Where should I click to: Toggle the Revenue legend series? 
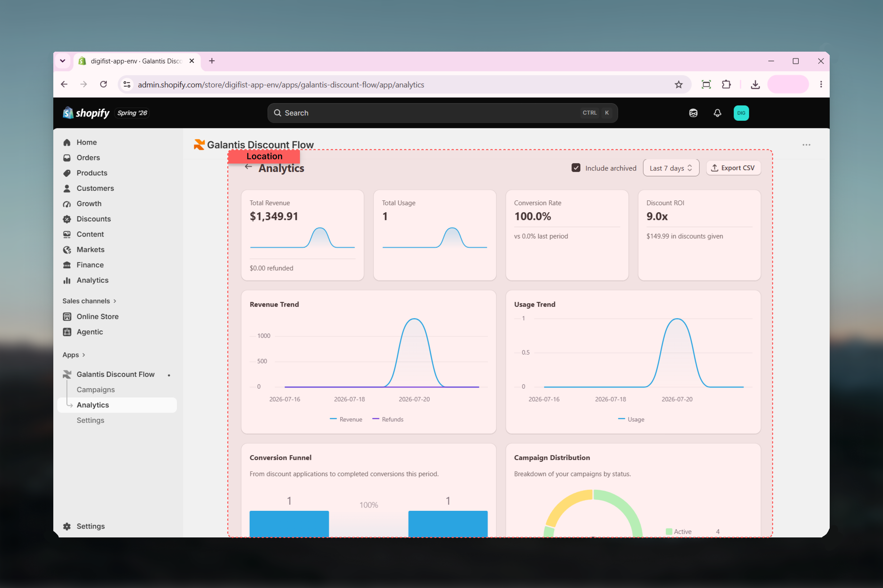(346, 419)
